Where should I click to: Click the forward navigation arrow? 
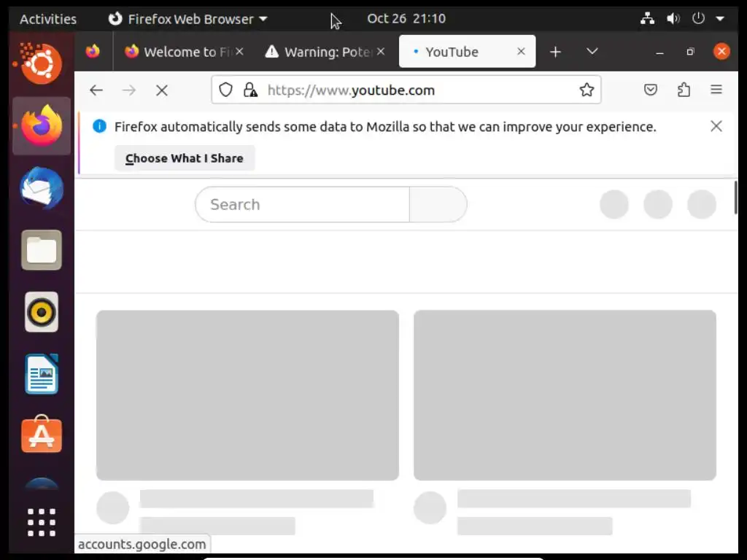129,90
